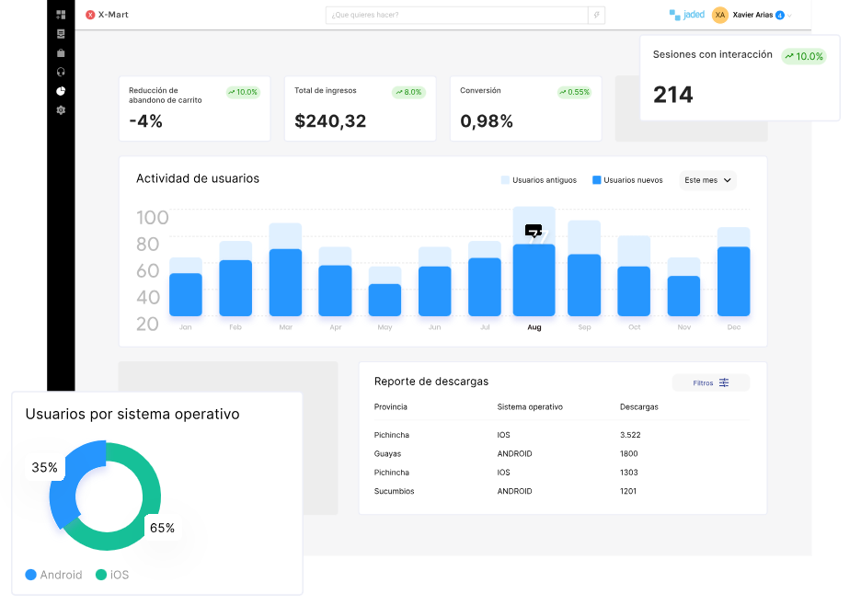Open the shopping bag icon in sidebar
Screen dimensions: 861x616
coord(61,52)
